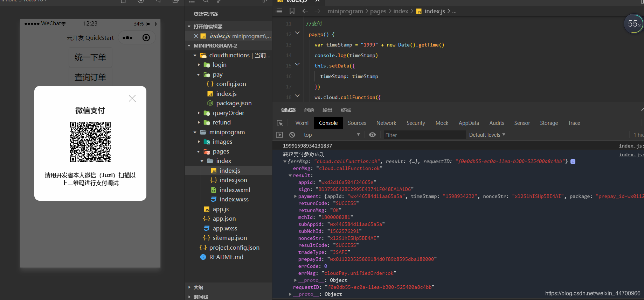This screenshot has height=300, width=644.
Task: Tap the 统一下单 button in simulator
Action: click(90, 57)
